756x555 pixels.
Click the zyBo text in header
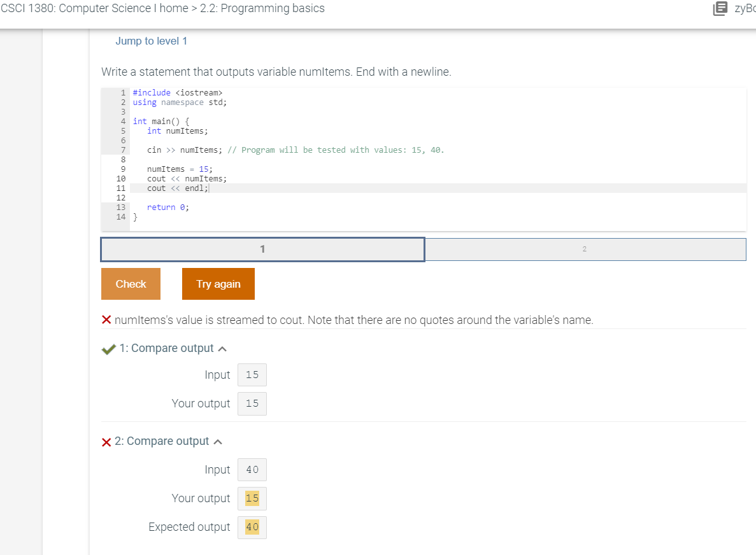pos(745,8)
